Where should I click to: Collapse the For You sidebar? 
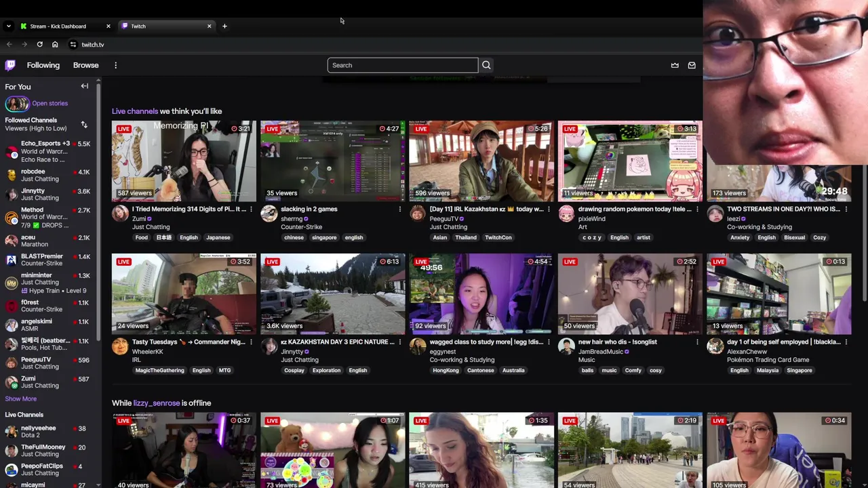[x=85, y=86]
